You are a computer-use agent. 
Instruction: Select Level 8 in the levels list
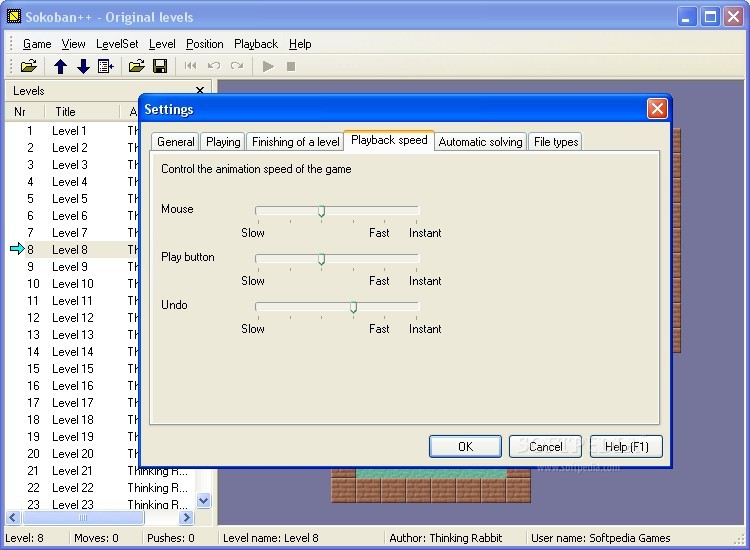(x=72, y=250)
